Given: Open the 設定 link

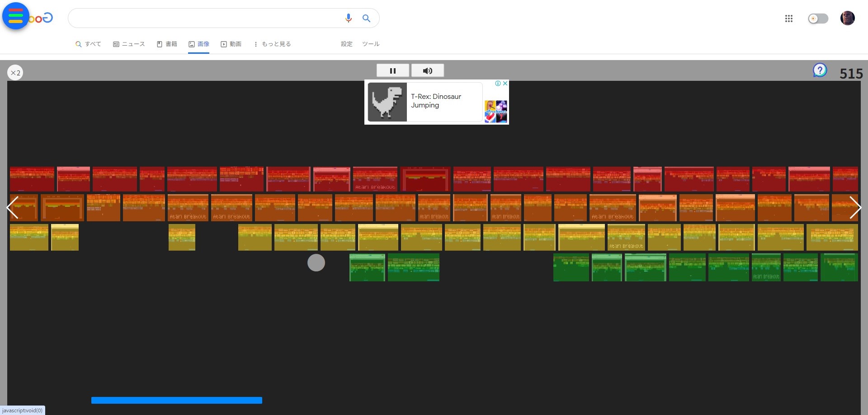Looking at the screenshot, I should coord(347,44).
